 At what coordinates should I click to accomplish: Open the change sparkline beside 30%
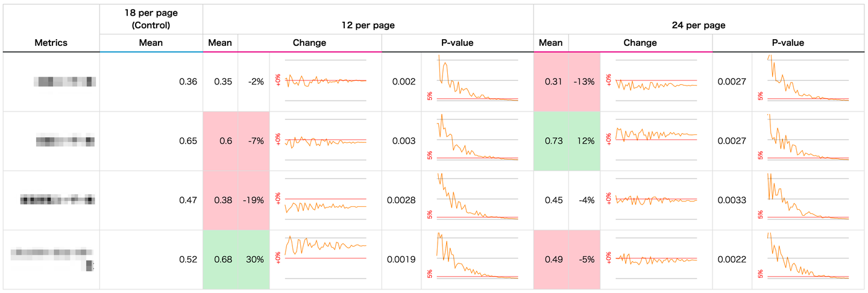(x=325, y=259)
